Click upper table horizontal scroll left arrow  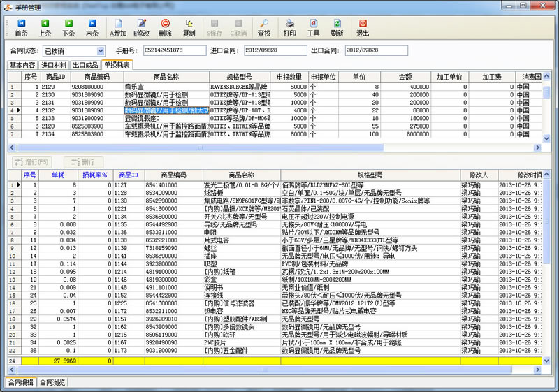(12, 147)
